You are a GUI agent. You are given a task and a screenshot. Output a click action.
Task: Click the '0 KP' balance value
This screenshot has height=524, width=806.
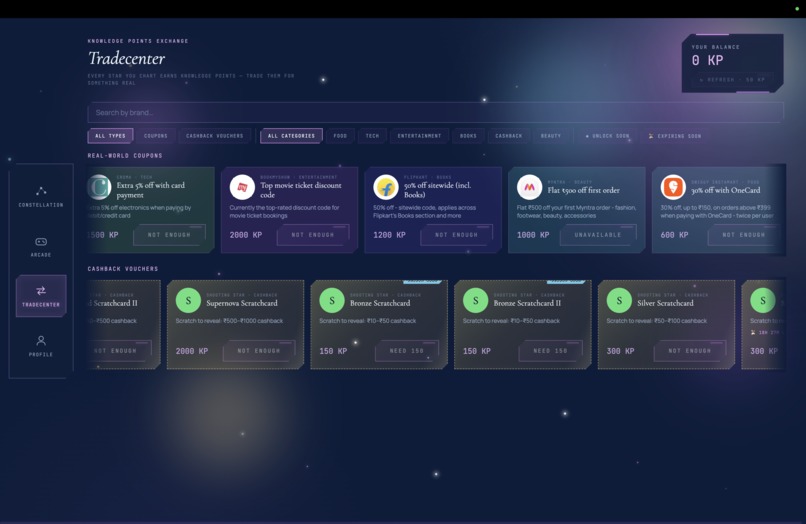(707, 61)
